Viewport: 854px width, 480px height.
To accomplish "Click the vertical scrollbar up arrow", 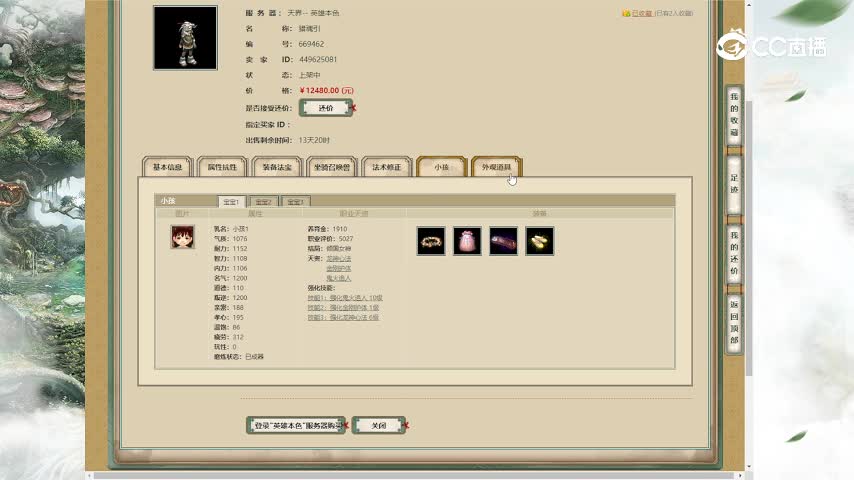I will (x=749, y=4).
